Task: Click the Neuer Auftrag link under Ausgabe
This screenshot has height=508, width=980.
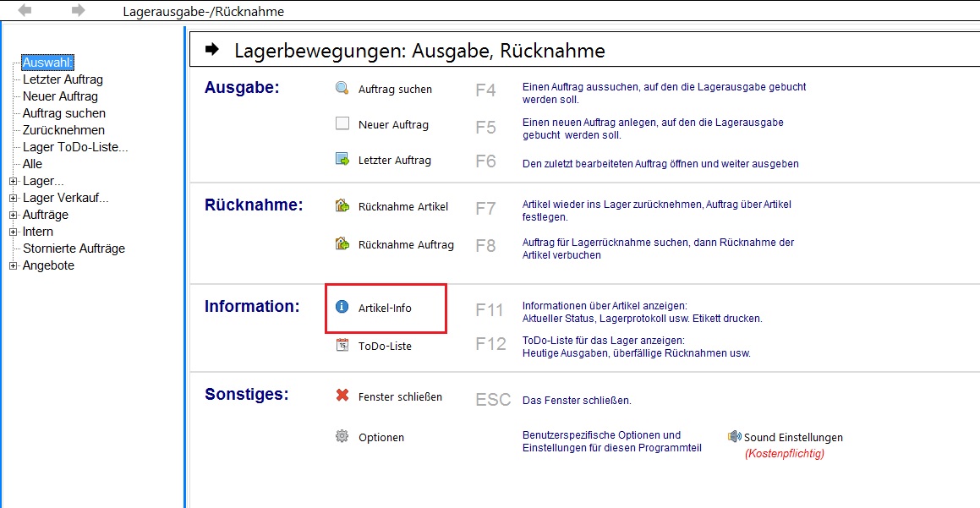Action: tap(393, 125)
